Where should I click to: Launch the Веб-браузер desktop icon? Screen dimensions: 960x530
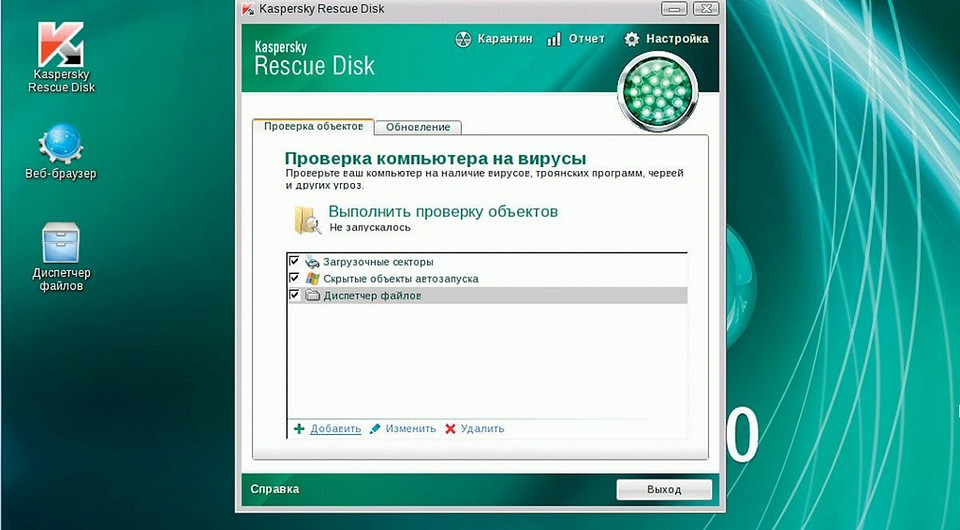point(60,146)
